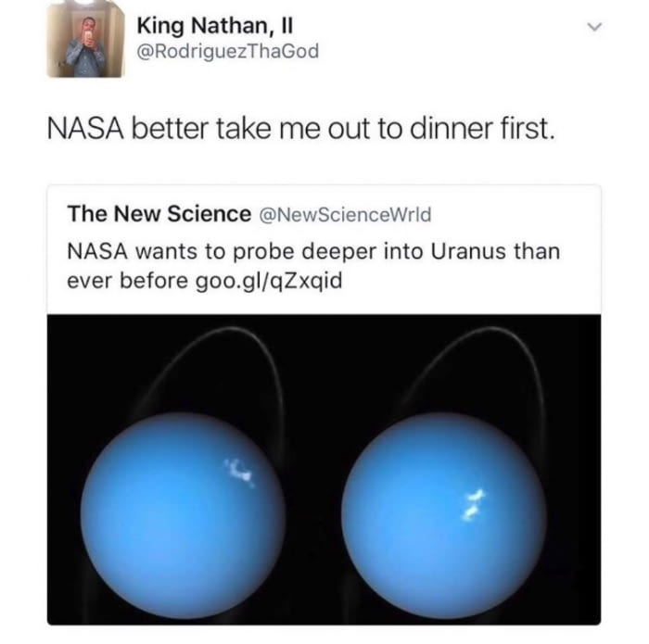View the left Uranus planet image
This screenshot has width=649, height=644.
coord(183,515)
